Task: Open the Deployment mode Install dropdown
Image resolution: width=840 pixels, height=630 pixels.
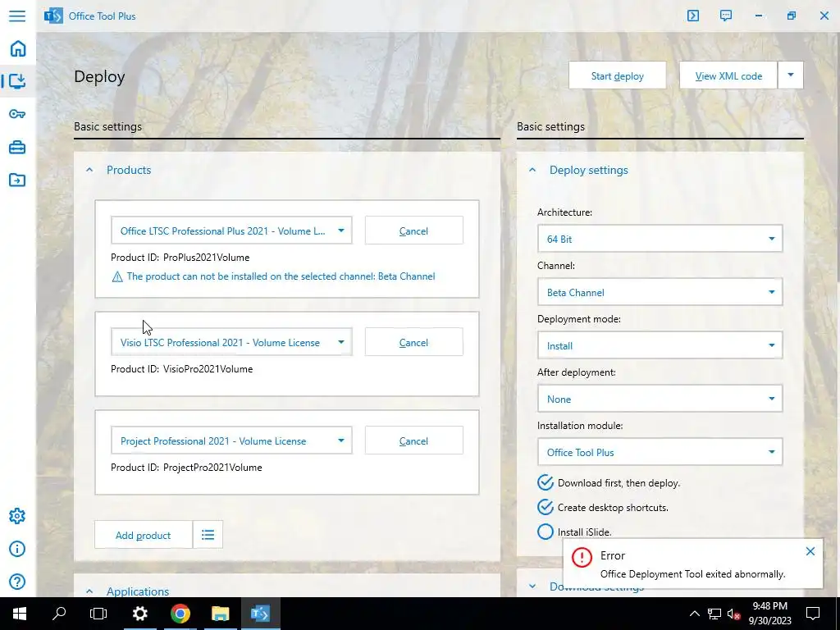Action: click(660, 345)
